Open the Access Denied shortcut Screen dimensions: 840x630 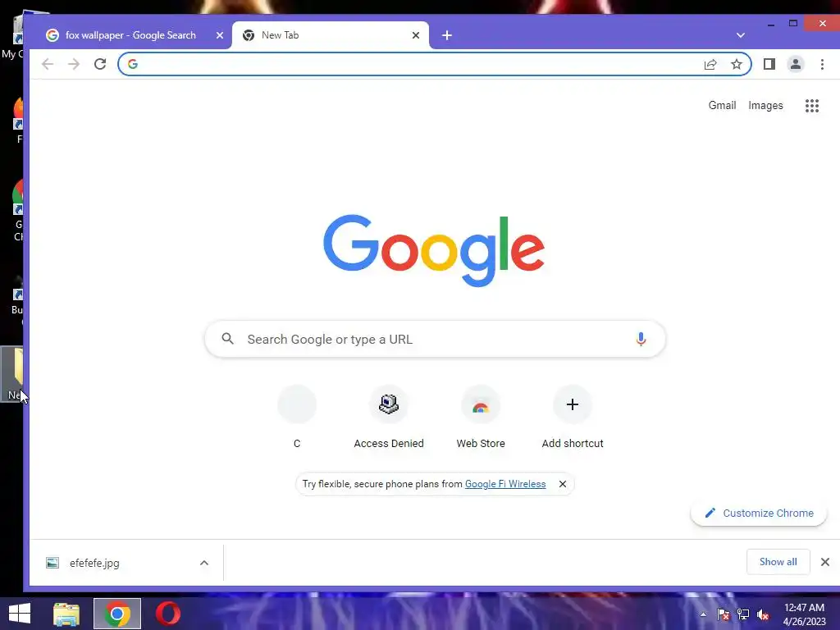pyautogui.click(x=389, y=418)
